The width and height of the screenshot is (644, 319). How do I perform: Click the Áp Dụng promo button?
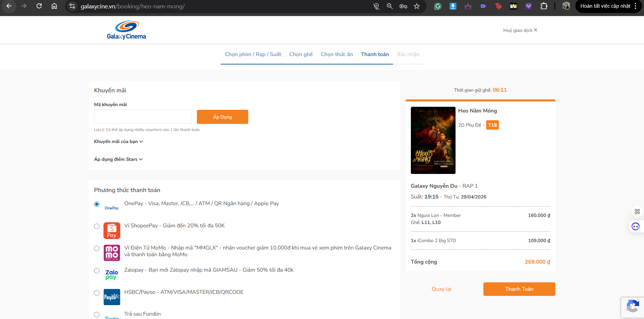222,117
